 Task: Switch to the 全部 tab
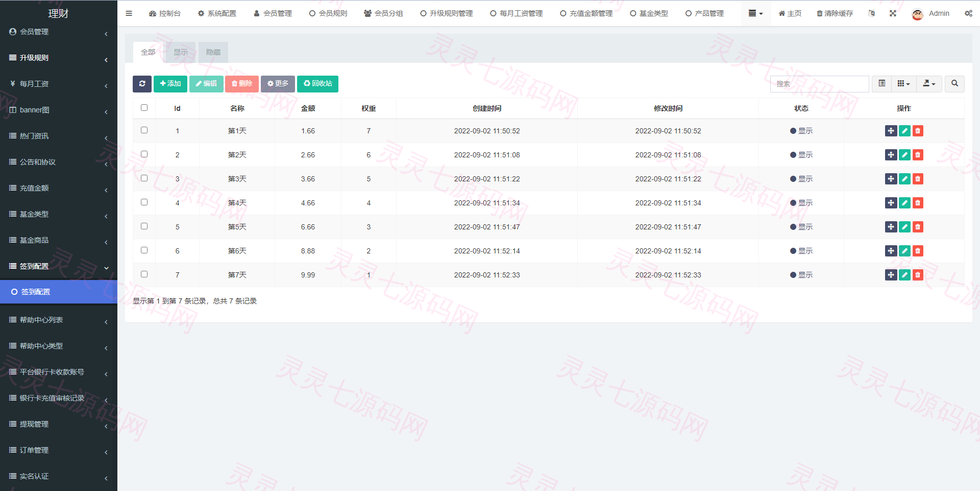click(x=148, y=52)
